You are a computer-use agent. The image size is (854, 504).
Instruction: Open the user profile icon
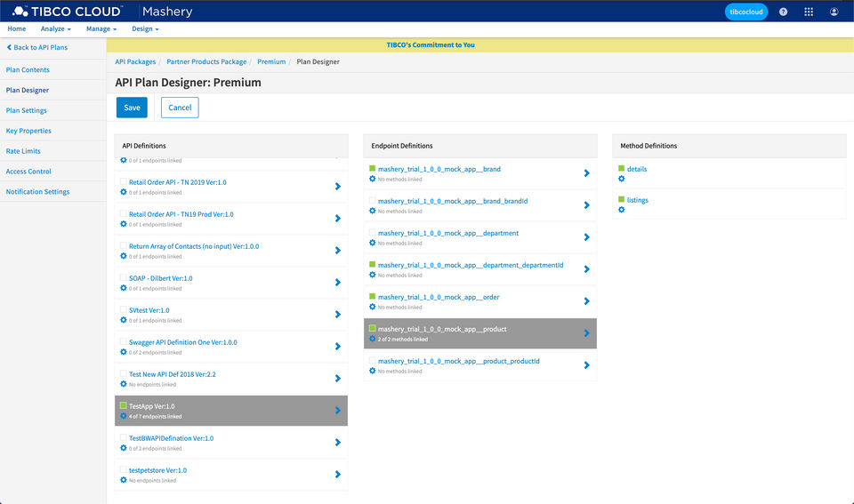834,12
